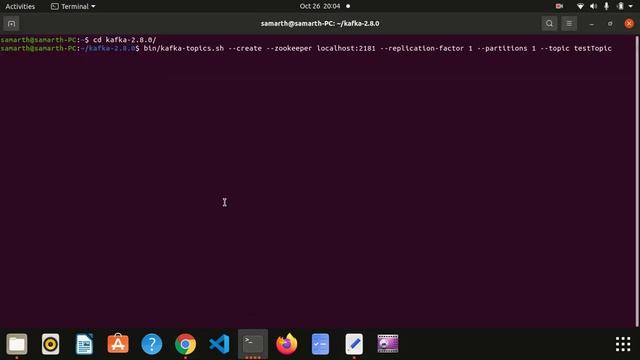
Task: Click 'testTopic' at command end
Action: pos(593,48)
